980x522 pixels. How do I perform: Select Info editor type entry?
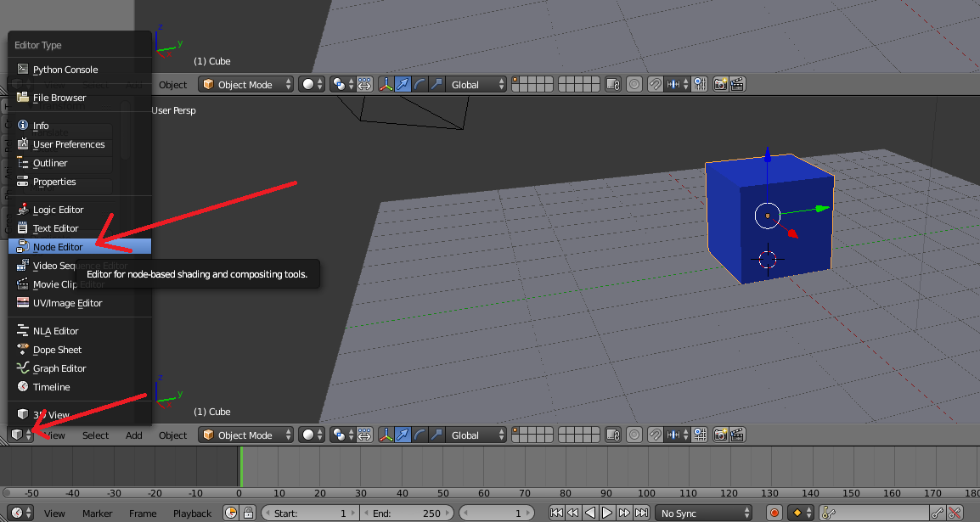point(79,126)
